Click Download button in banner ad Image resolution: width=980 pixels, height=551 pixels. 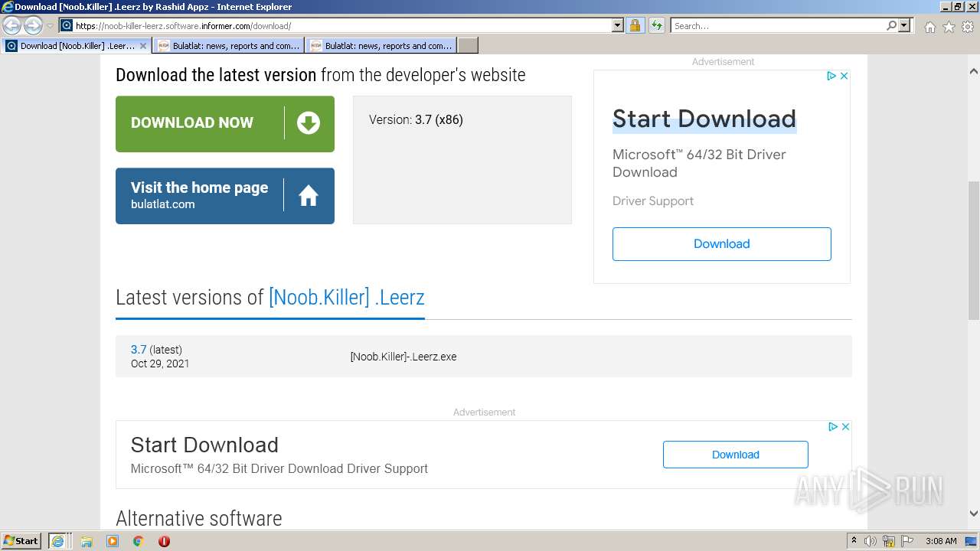coord(736,455)
